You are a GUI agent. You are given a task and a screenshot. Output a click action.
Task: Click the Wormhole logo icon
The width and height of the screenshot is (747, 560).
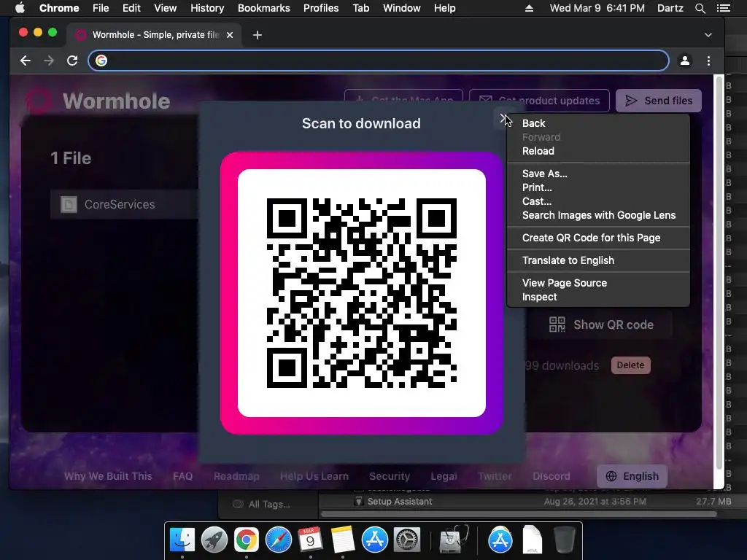(x=38, y=101)
